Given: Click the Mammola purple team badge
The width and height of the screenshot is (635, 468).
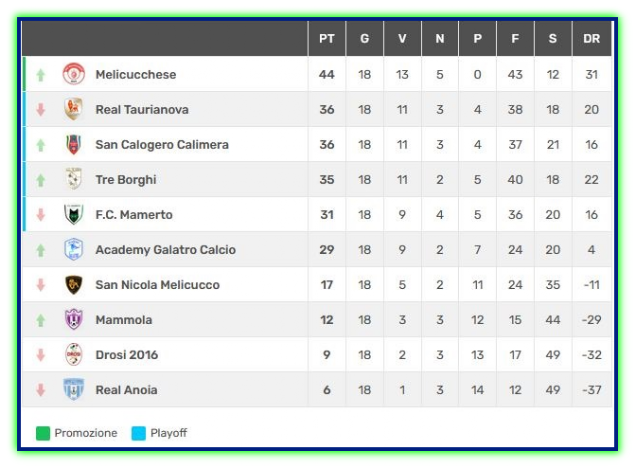Looking at the screenshot, I should (x=74, y=319).
